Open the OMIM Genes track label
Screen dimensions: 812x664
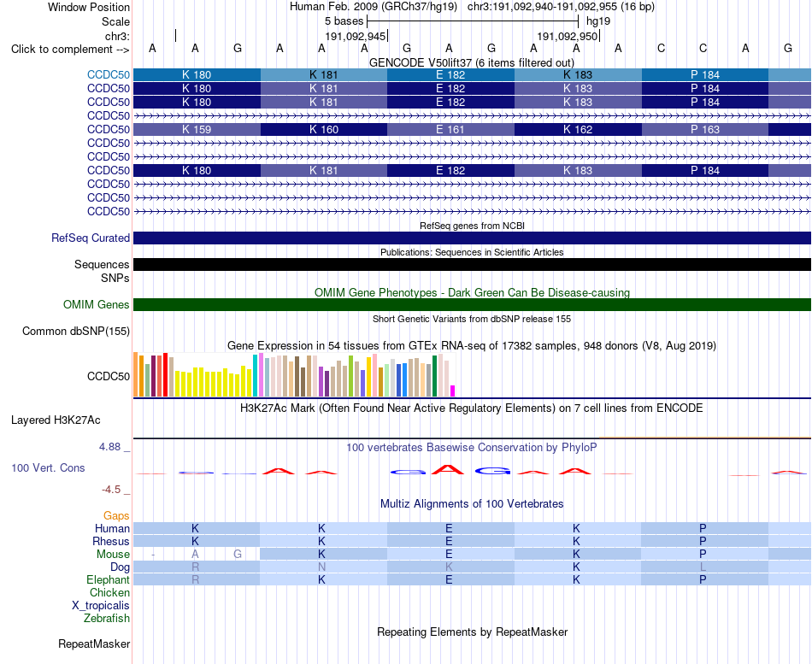point(96,304)
